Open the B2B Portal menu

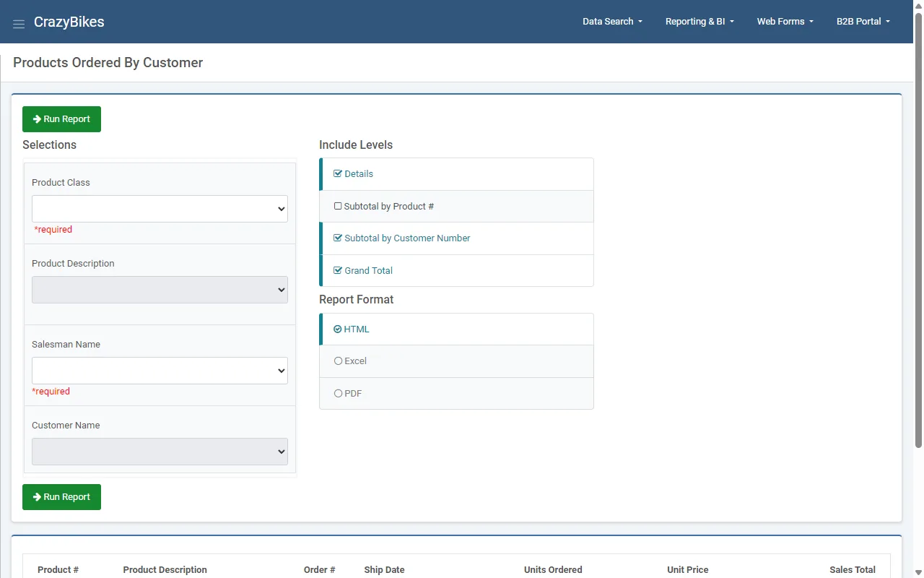(x=863, y=22)
